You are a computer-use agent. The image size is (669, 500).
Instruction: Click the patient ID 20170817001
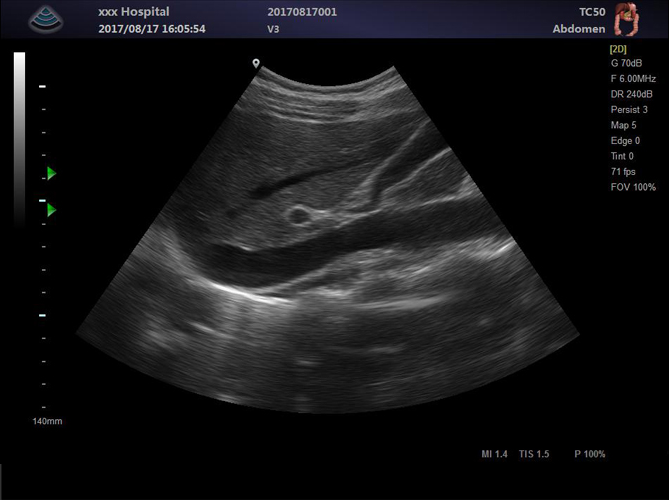pyautogui.click(x=302, y=12)
